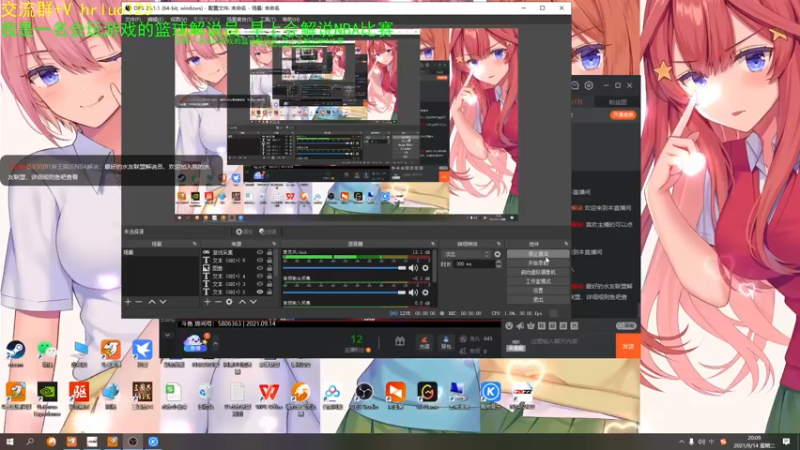Pop out the Audio Mixer dock header icon
The width and height of the screenshot is (800, 450).
point(433,244)
